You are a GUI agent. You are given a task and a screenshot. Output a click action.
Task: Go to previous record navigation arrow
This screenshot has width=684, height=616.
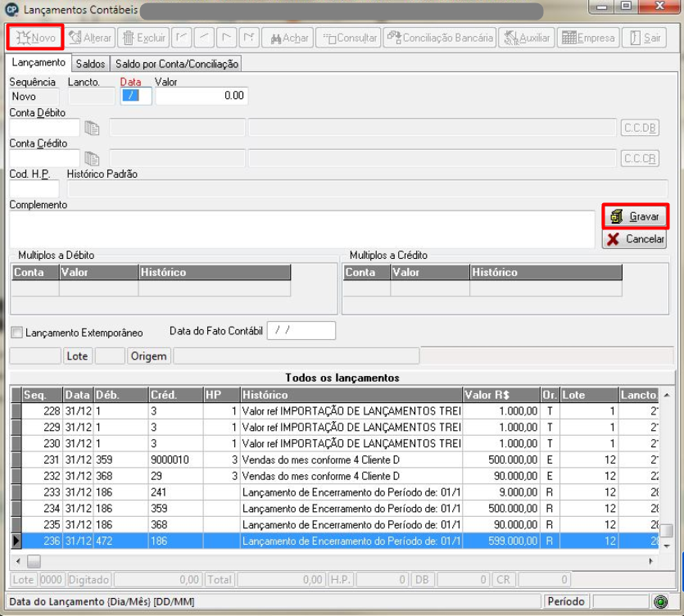pos(204,38)
